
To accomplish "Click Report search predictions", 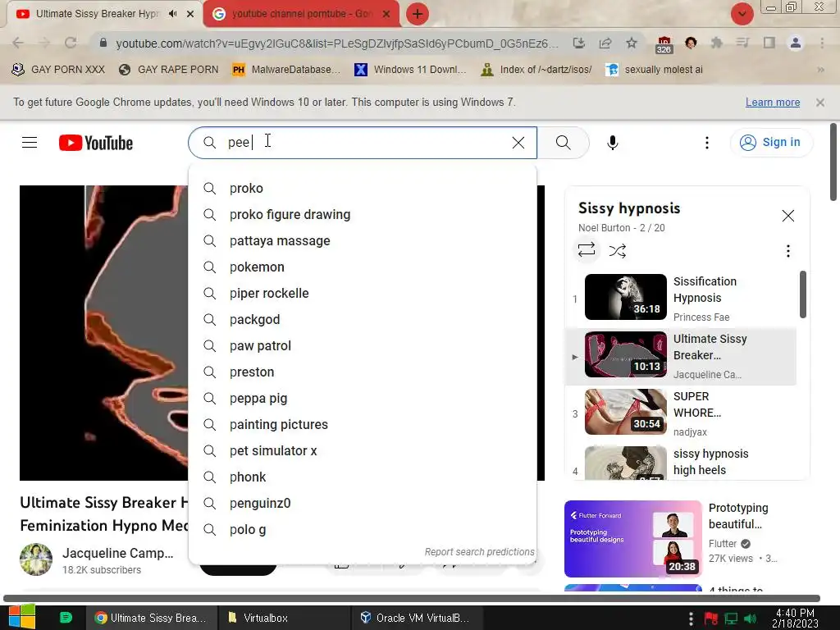I will (479, 552).
